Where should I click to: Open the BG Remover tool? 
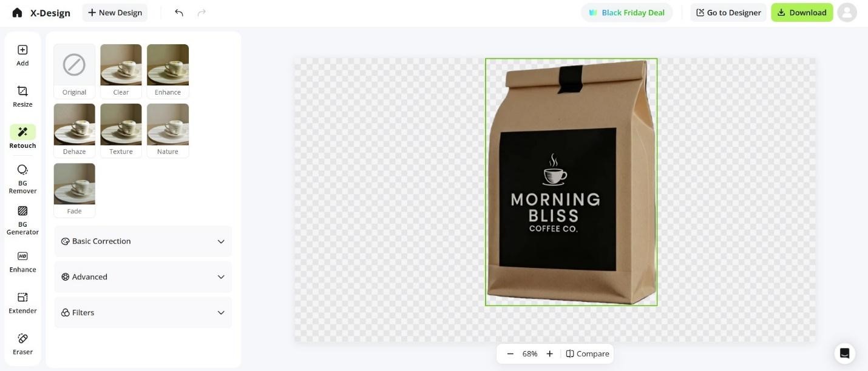pyautogui.click(x=22, y=179)
